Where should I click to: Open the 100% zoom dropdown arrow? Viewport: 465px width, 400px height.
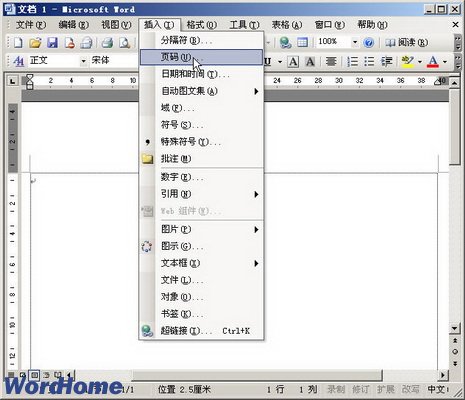(355, 42)
